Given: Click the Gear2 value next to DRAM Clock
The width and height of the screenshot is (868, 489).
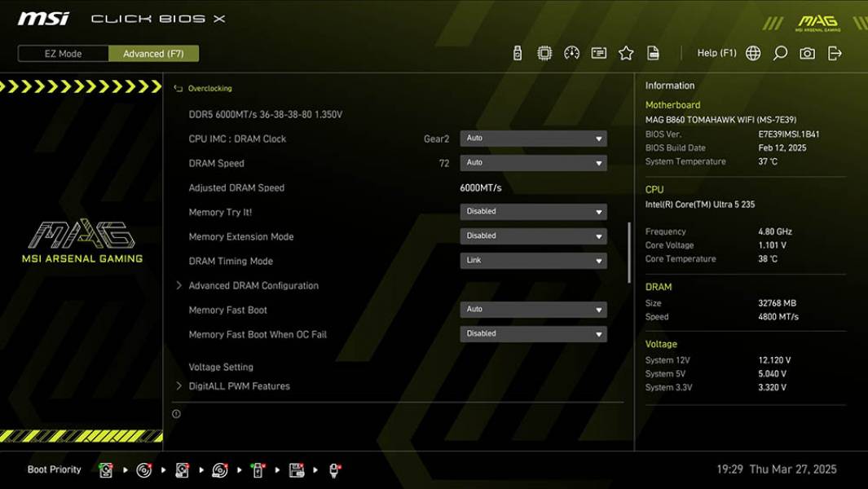Looking at the screenshot, I should tap(436, 139).
